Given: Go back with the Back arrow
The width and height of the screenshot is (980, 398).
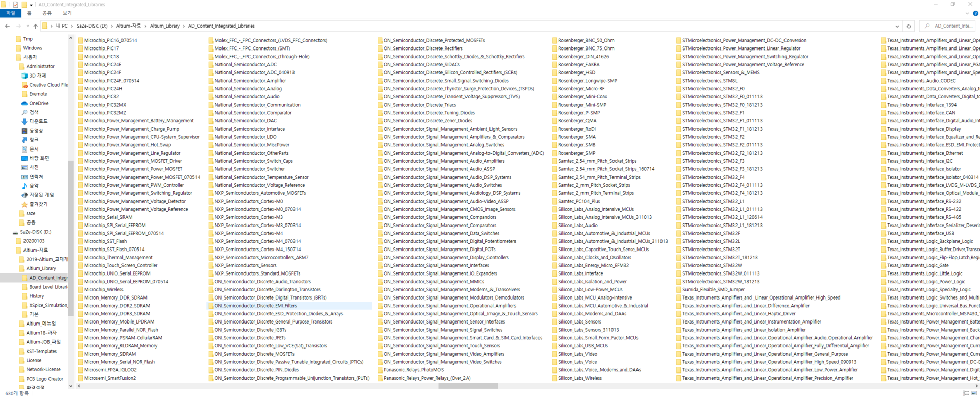Looking at the screenshot, I should (7, 26).
